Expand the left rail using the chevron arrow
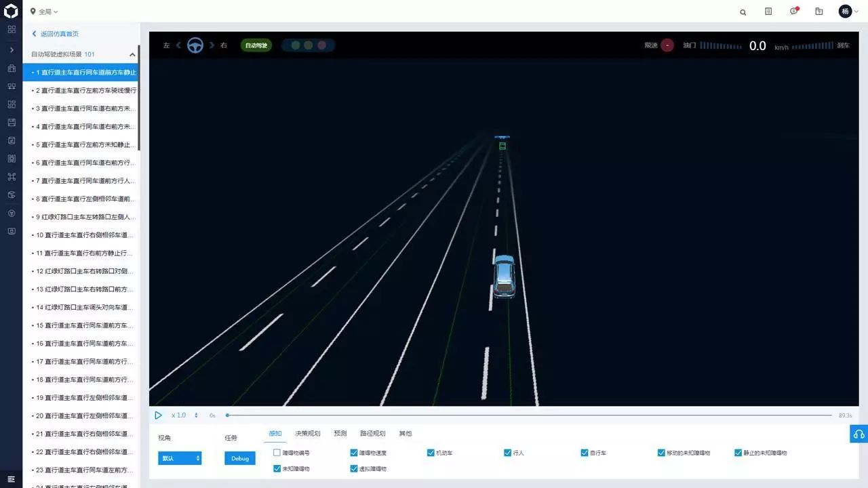The width and height of the screenshot is (868, 488). point(12,50)
